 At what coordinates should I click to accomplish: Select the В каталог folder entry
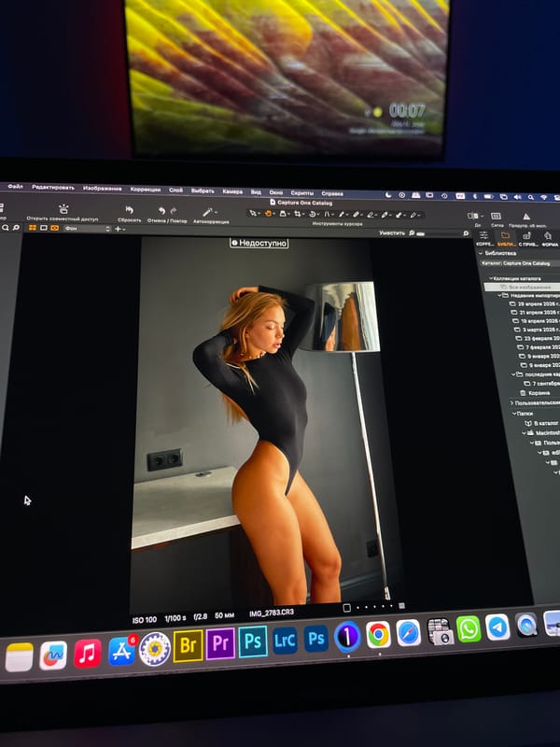[x=542, y=423]
